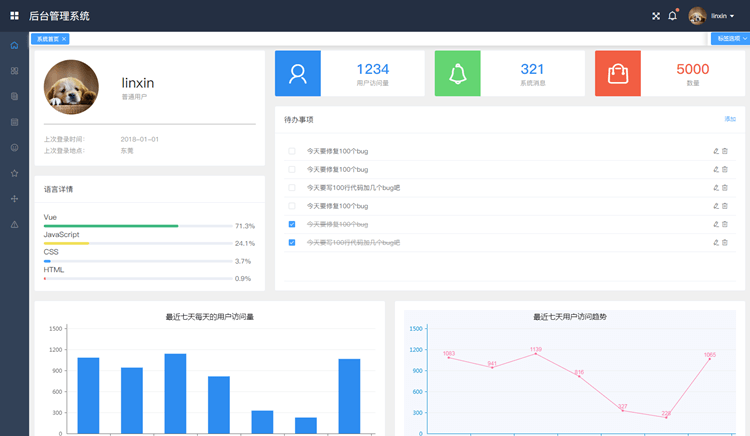Viewport: 750px width, 436px height.
Task: Click the smiley face icon in the sidebar
Action: (14, 148)
